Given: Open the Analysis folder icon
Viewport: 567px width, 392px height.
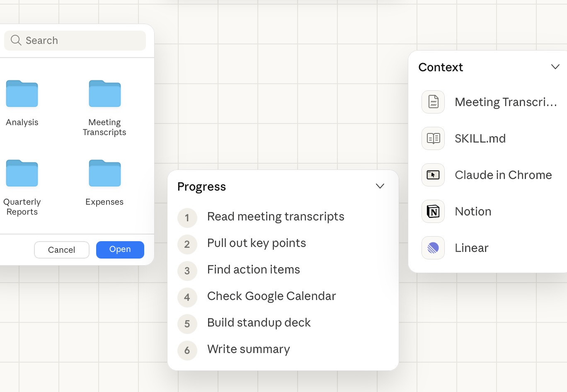Looking at the screenshot, I should coord(22,94).
